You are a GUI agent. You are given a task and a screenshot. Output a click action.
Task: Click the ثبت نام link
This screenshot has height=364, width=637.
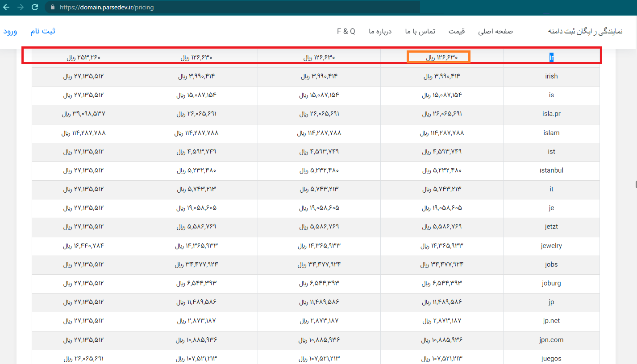pos(43,31)
